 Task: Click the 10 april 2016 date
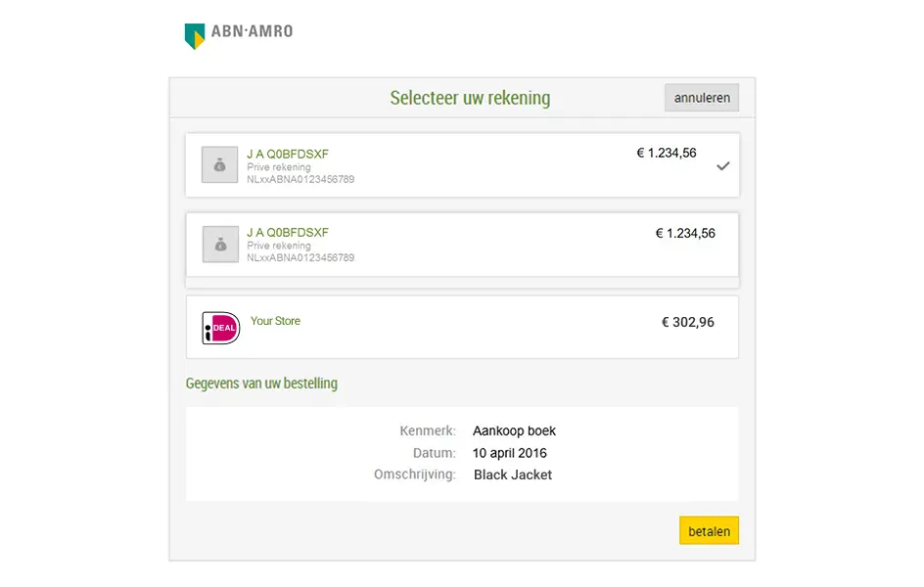[x=510, y=452]
